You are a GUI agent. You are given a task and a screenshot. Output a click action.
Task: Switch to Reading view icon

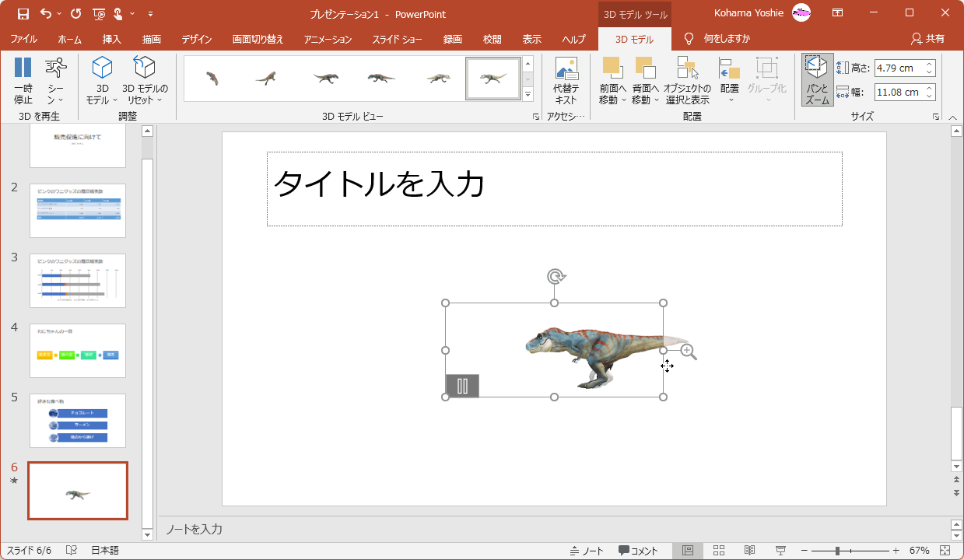click(749, 551)
